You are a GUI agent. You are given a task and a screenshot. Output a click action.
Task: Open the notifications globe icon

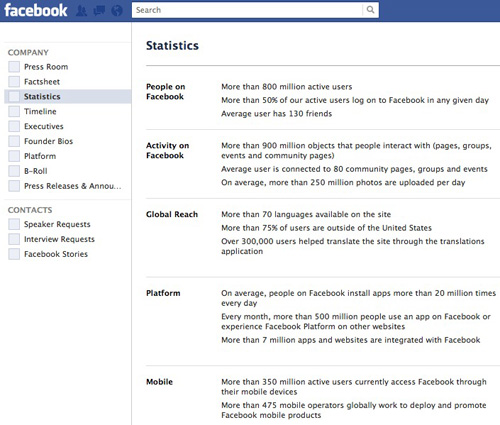click(117, 11)
